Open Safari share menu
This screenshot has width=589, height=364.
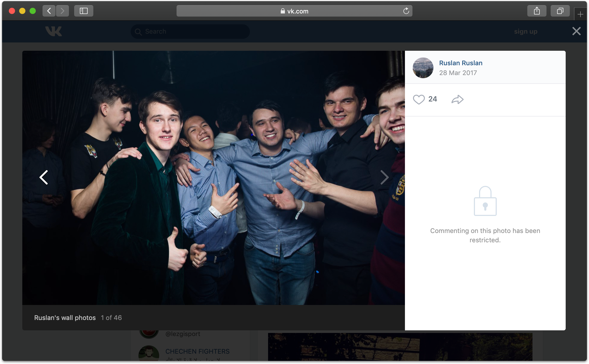pyautogui.click(x=537, y=11)
